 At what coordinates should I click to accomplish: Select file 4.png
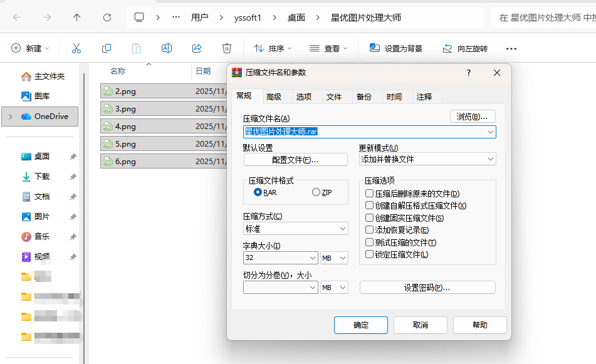click(164, 126)
